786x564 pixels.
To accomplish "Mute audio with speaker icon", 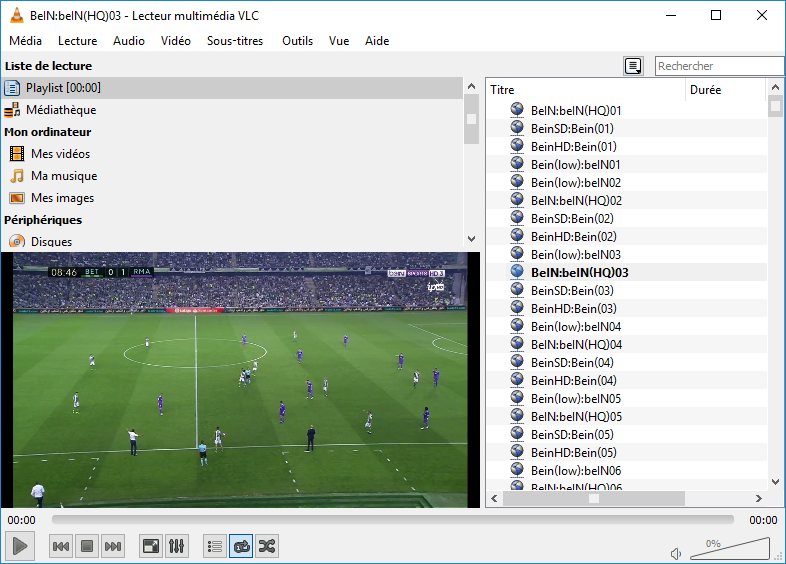I will click(x=676, y=553).
